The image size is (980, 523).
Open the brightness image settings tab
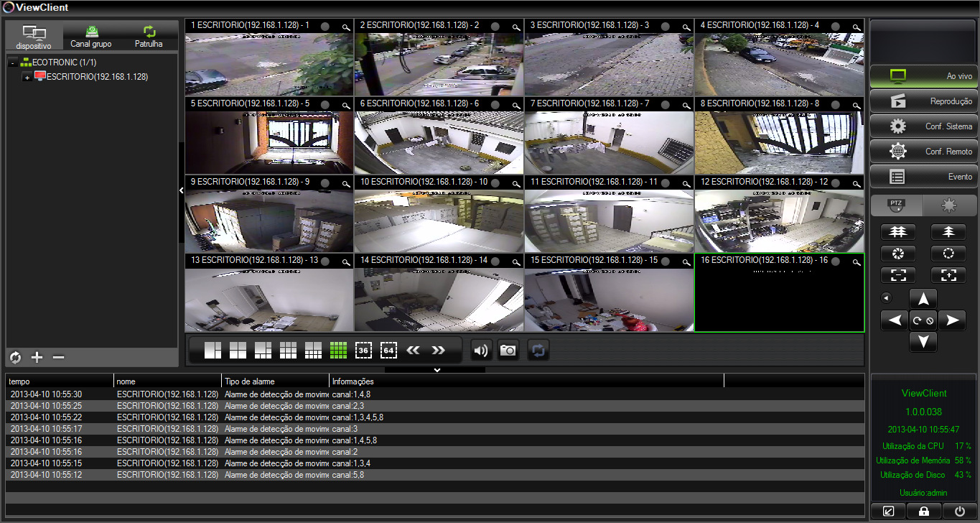pyautogui.click(x=949, y=205)
